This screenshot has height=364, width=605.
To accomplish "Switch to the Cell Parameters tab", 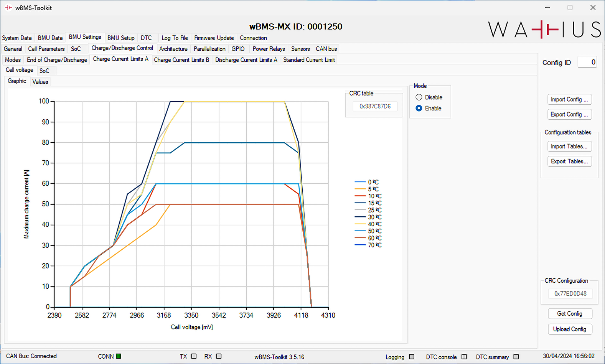I will 46,49.
